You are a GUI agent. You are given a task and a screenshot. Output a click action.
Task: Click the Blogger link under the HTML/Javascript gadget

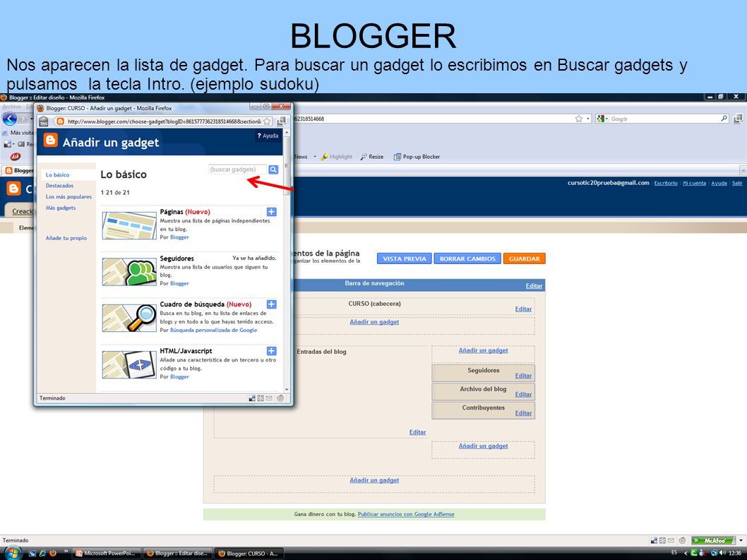click(179, 377)
